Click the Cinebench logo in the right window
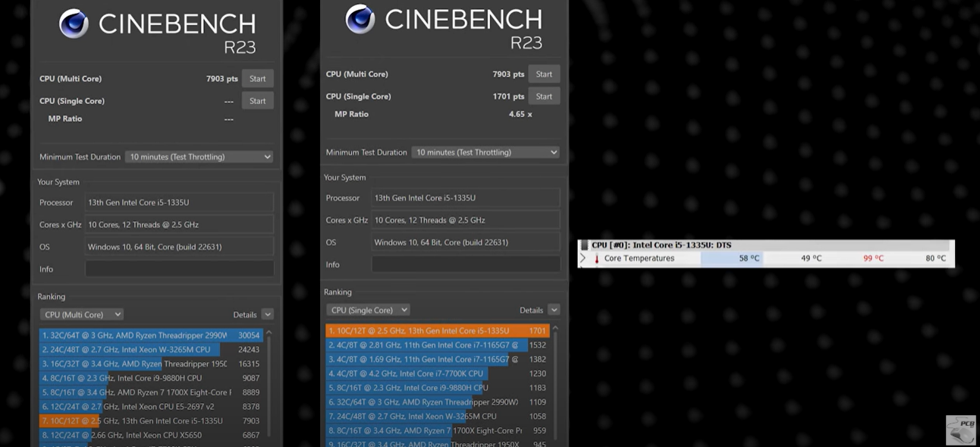Screen dimensions: 980x447 click(x=360, y=20)
